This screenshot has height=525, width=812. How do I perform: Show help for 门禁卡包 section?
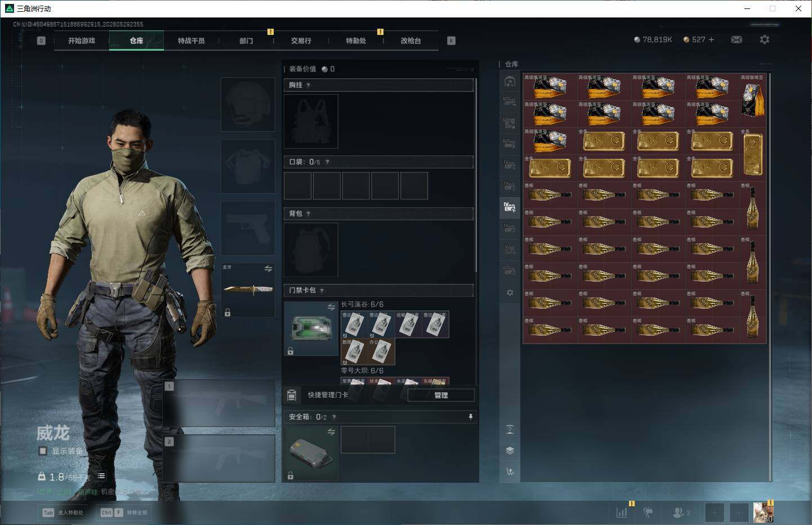(x=322, y=291)
